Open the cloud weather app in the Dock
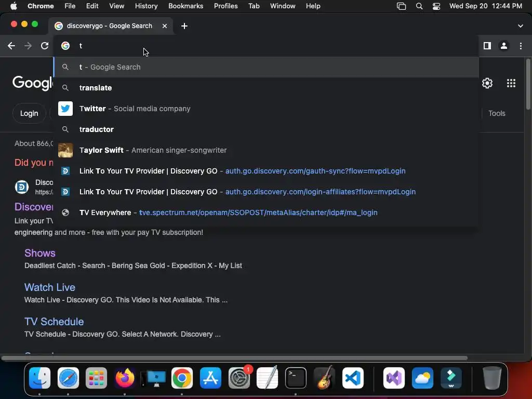 pyautogui.click(x=422, y=378)
